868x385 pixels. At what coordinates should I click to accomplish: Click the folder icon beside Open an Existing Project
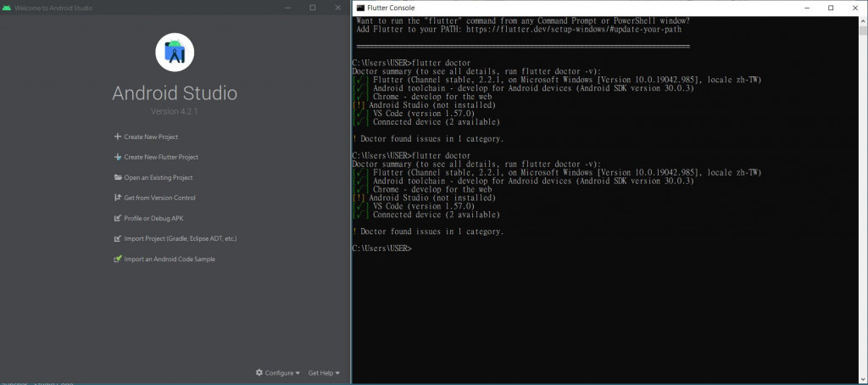point(117,177)
